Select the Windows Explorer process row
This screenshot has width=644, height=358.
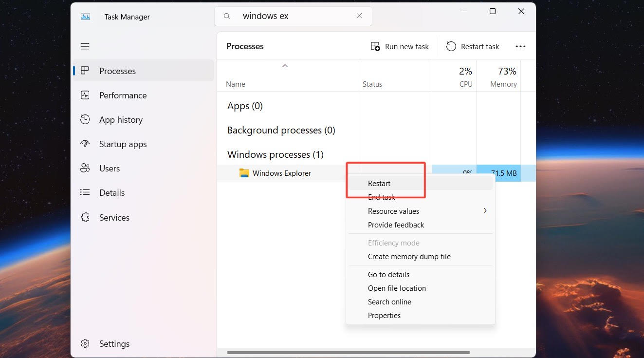(281, 173)
